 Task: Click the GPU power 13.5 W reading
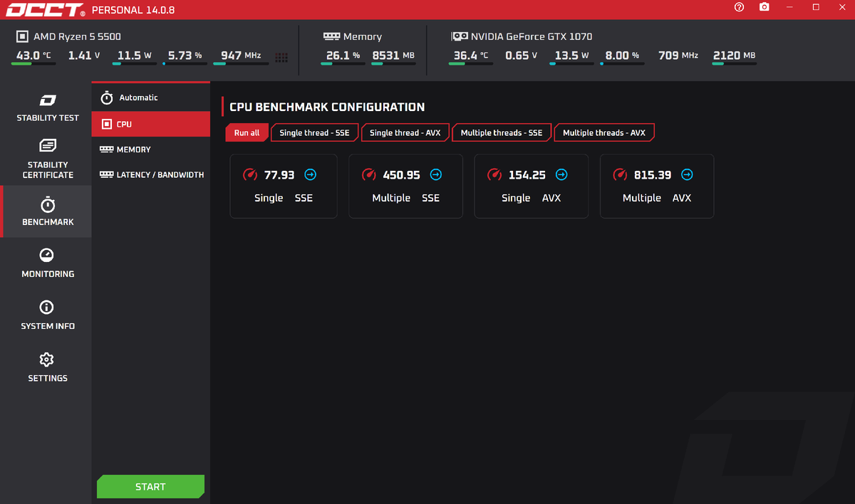pyautogui.click(x=571, y=55)
